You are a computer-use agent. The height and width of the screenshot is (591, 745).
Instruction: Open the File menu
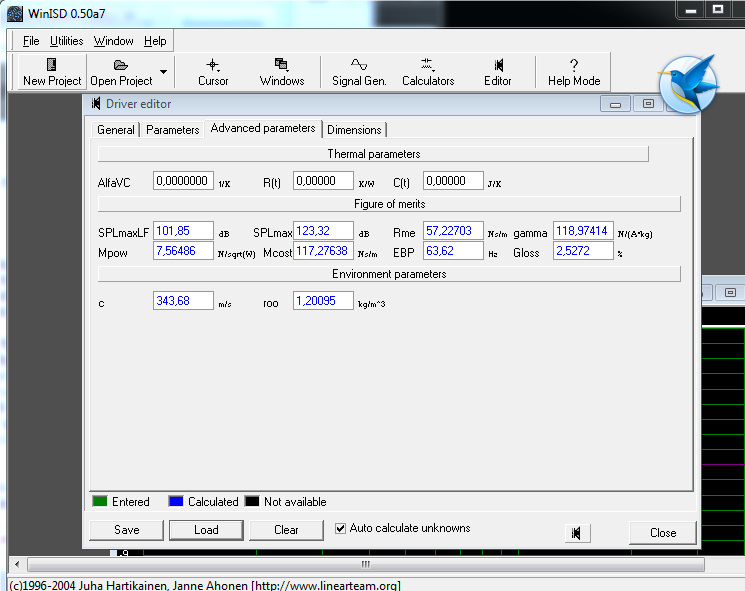point(31,41)
